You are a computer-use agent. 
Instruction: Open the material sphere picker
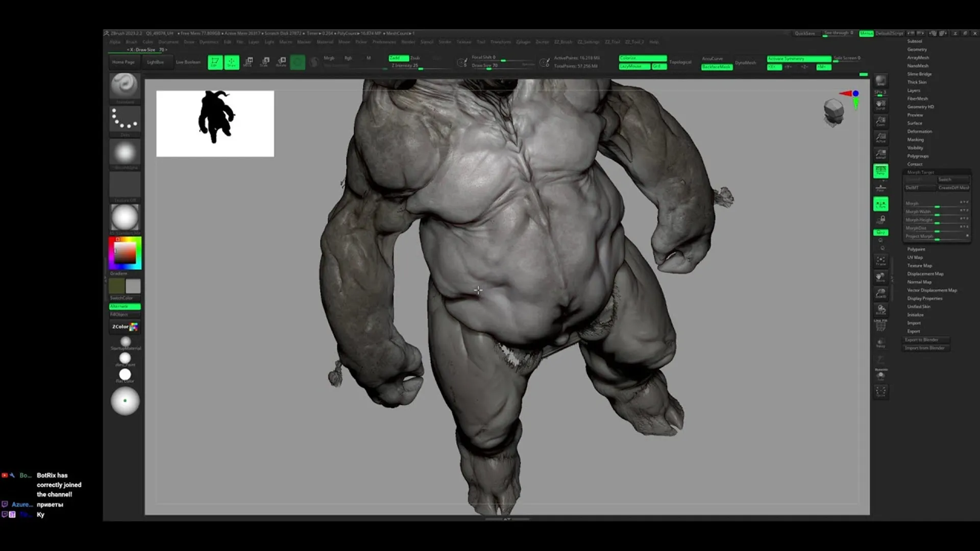coord(125,218)
